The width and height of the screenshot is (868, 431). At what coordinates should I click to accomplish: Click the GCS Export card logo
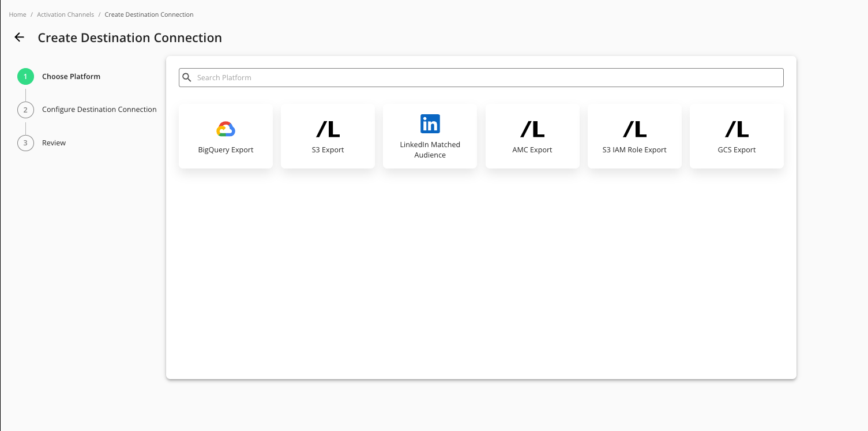737,129
